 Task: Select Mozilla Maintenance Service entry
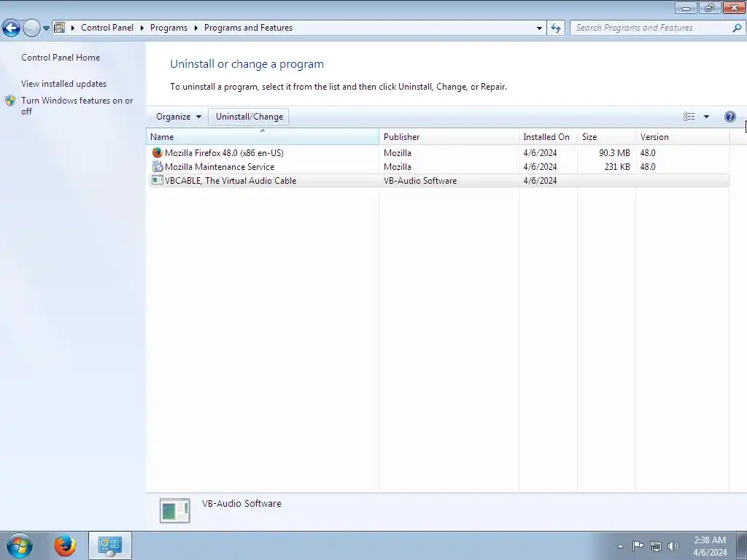click(x=438, y=167)
